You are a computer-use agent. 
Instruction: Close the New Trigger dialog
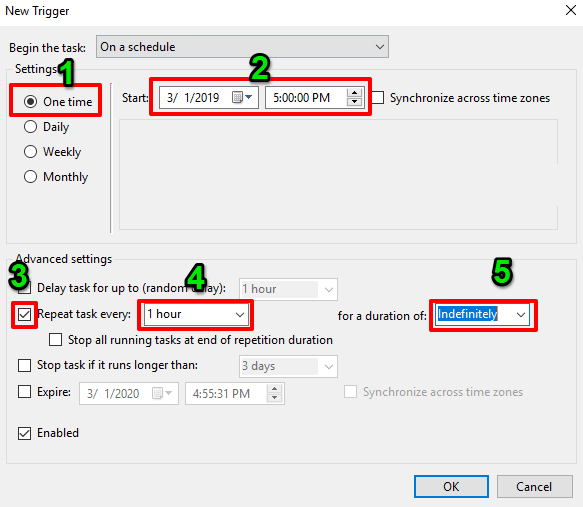coord(571,10)
